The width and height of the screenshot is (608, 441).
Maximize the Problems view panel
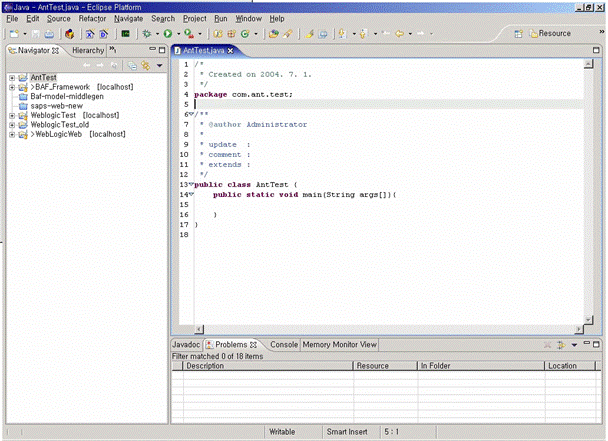[x=597, y=345]
